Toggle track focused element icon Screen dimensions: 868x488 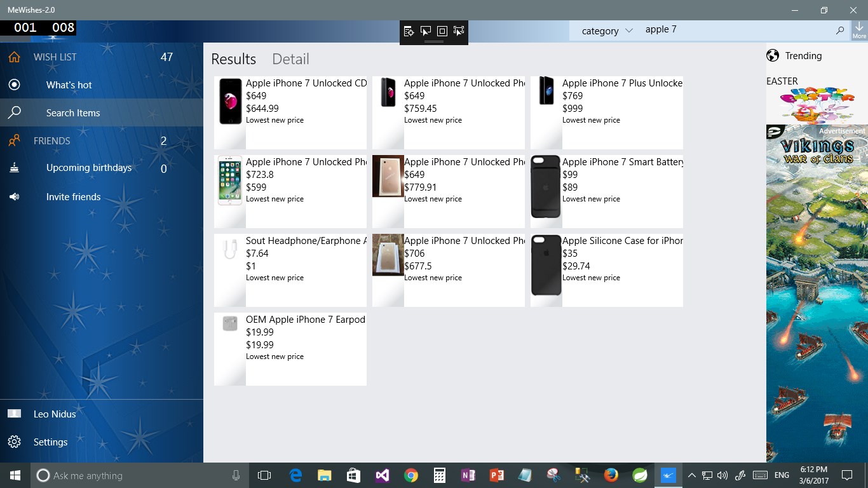point(459,31)
